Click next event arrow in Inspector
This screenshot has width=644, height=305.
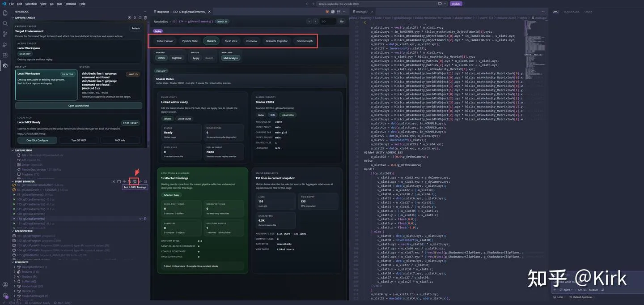tap(315, 21)
